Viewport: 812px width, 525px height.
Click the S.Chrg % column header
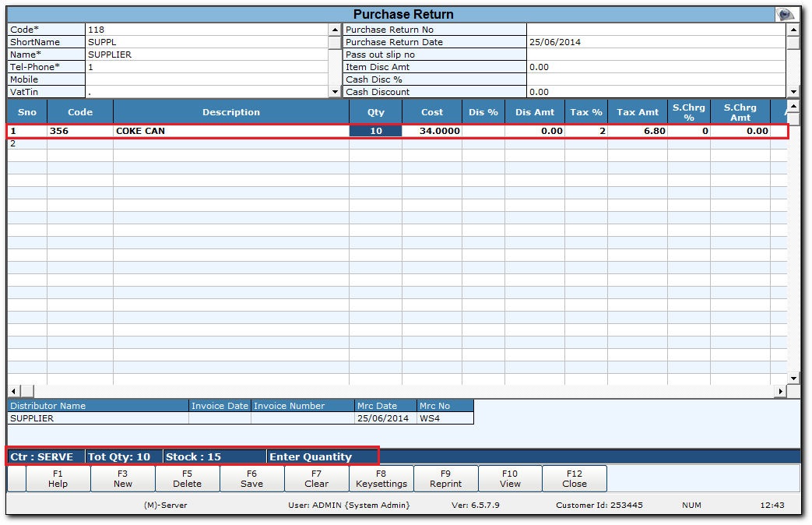coord(689,112)
